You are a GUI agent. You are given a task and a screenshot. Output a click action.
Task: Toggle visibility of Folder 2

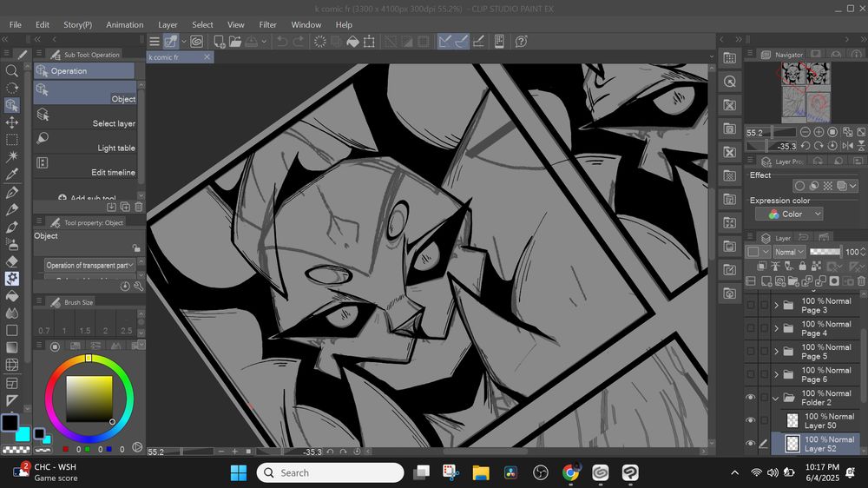click(x=751, y=398)
